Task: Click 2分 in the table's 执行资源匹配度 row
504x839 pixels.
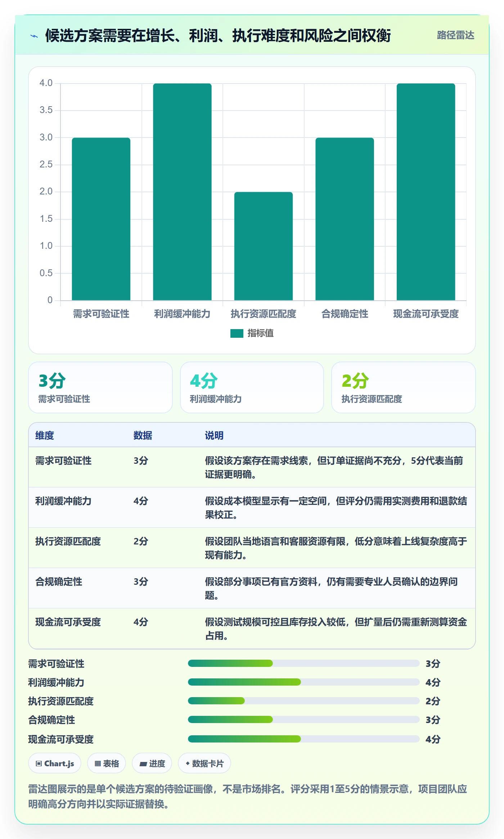Action: point(141,541)
